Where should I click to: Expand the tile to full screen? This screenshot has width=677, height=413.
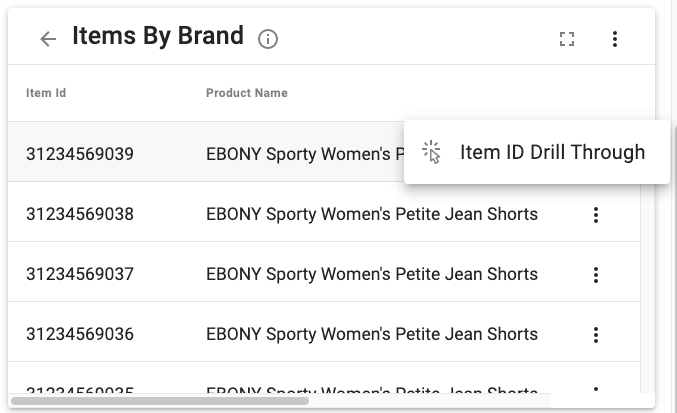[566, 39]
